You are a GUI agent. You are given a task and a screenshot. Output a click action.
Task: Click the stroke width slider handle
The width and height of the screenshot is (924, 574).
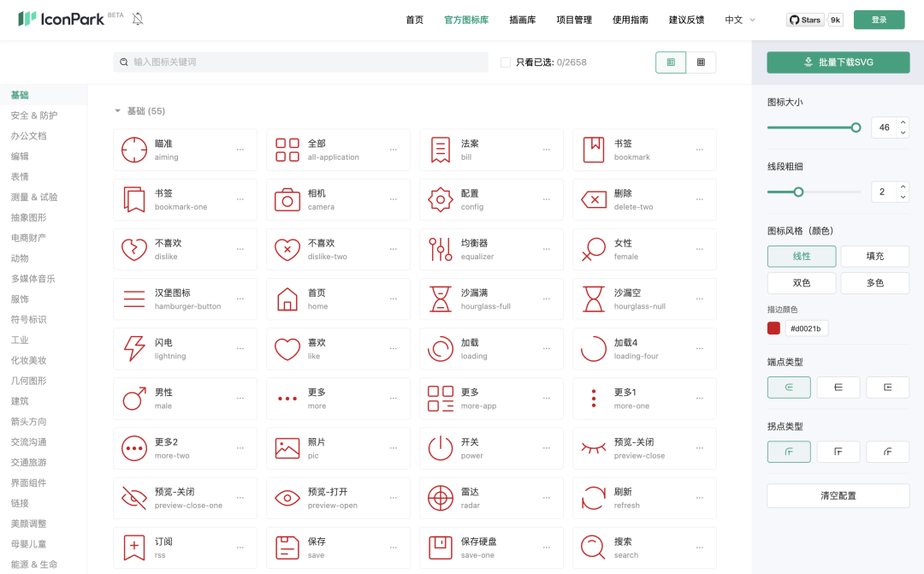coord(798,192)
